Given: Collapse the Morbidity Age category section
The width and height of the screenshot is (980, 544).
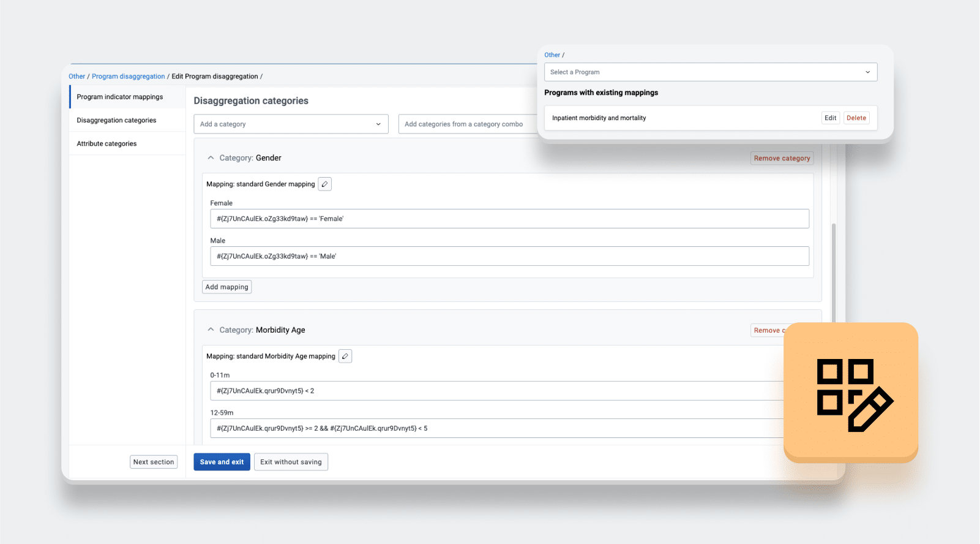Looking at the screenshot, I should [211, 330].
